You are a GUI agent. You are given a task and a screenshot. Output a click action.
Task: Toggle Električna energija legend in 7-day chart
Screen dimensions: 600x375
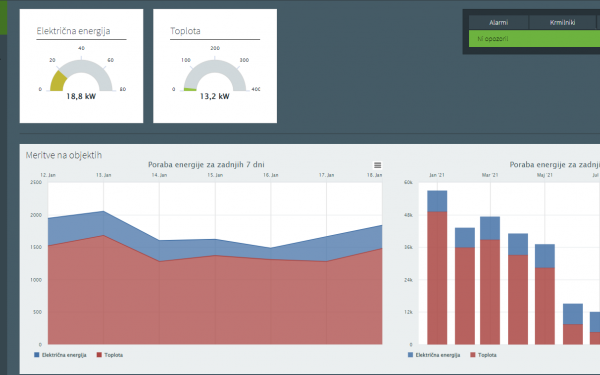click(60, 355)
